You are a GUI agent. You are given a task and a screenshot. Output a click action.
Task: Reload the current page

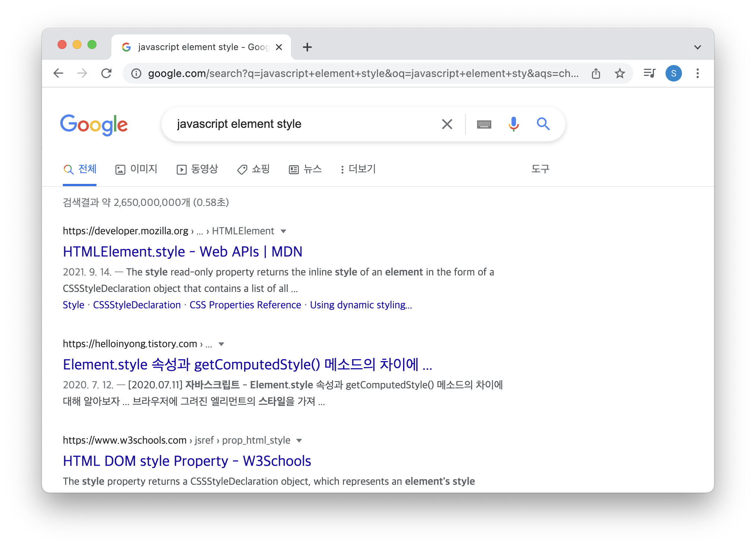click(107, 73)
